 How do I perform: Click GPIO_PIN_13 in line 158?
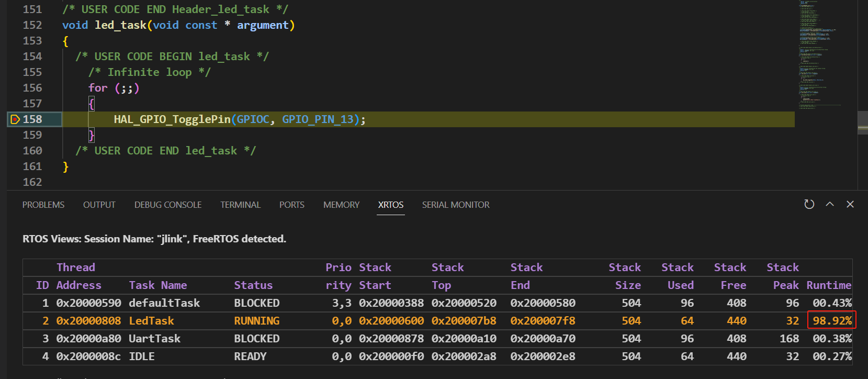318,119
